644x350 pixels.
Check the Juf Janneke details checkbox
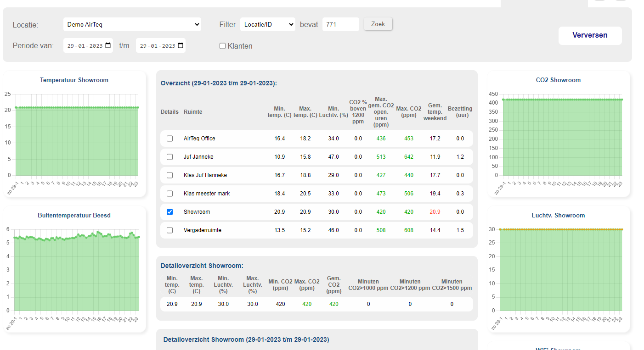tap(169, 157)
